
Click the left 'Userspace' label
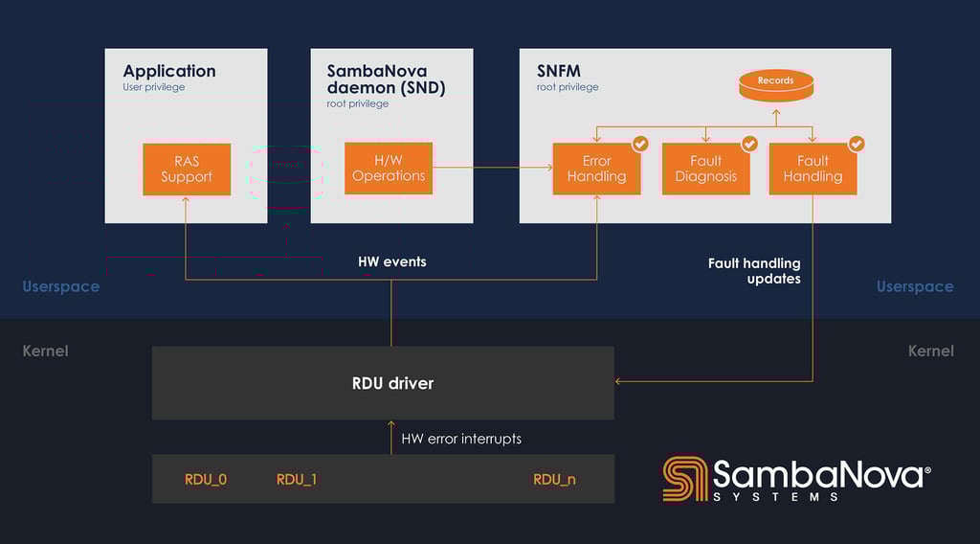tap(60, 286)
